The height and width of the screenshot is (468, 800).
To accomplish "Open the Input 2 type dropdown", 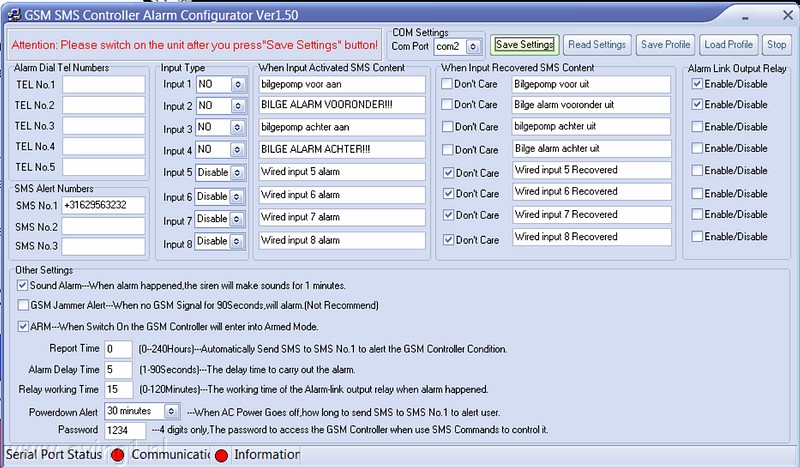I will 237,106.
